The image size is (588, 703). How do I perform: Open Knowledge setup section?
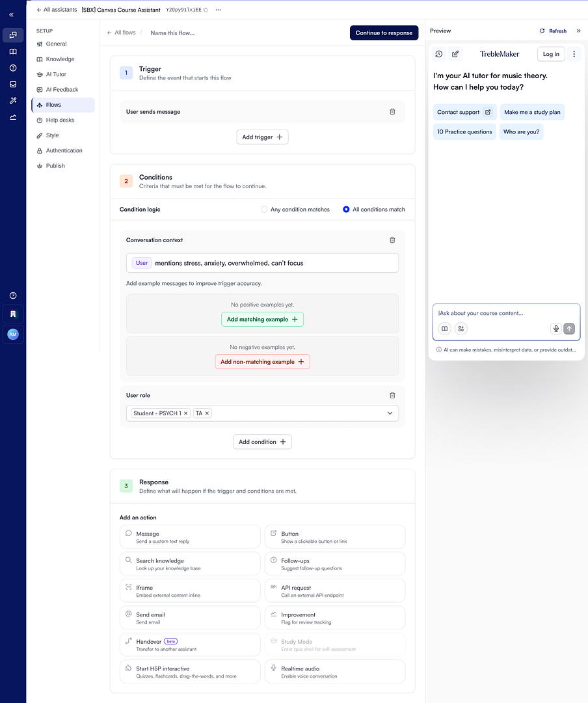coord(62,59)
